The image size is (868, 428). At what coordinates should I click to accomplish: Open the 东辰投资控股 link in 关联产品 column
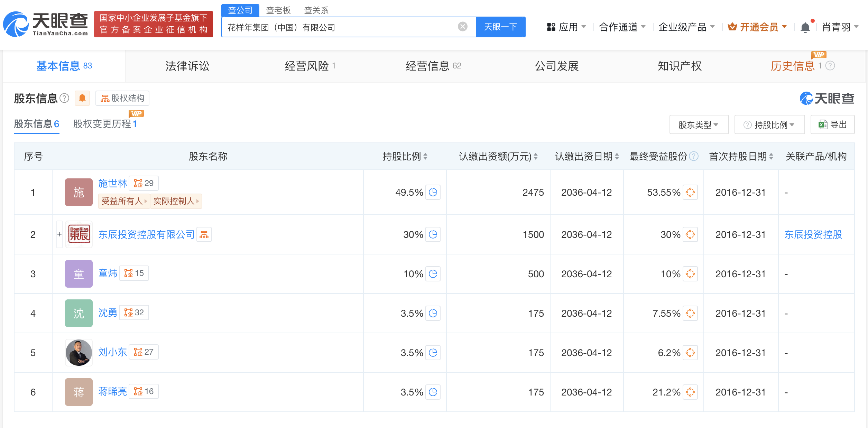812,234
